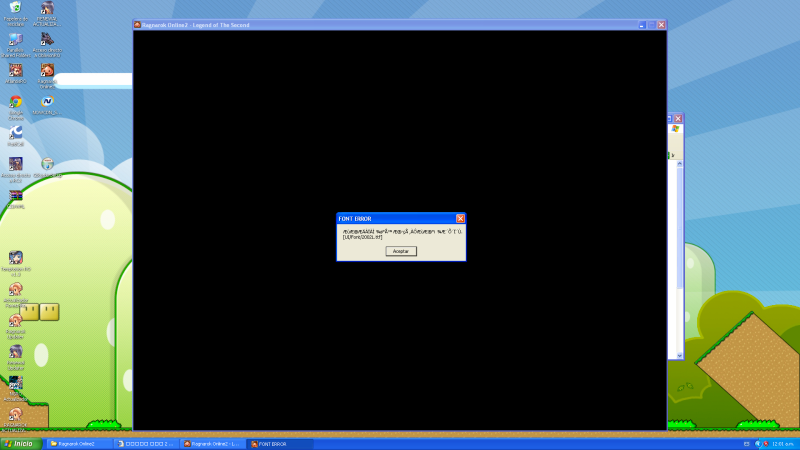Viewport: 800px width, 450px height.
Task: Open the Actualizador desktop shortcut
Action: (x=16, y=295)
